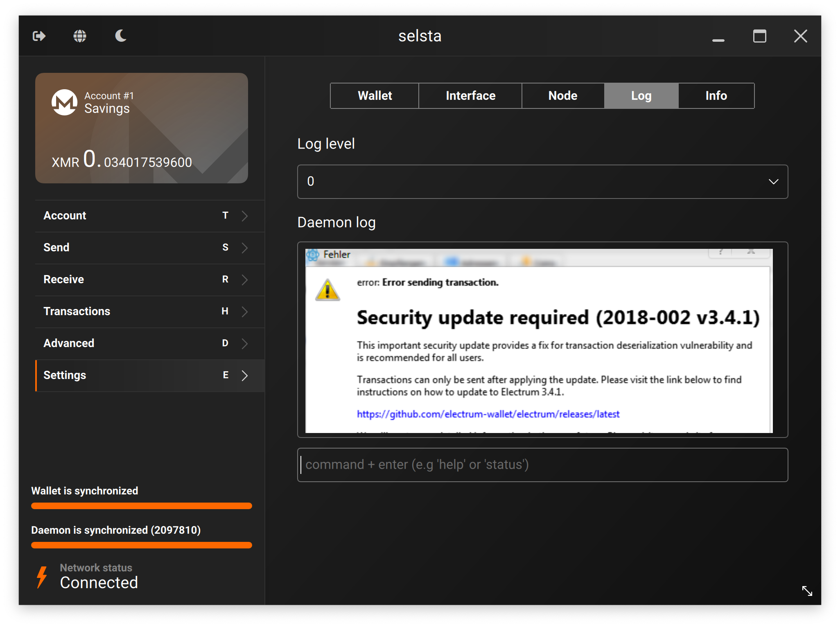
Task: Close the selsta window
Action: click(x=801, y=36)
